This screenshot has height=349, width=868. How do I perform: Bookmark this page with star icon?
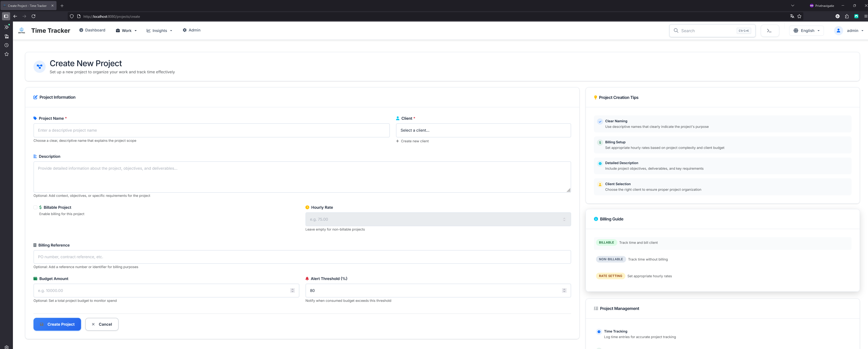coord(799,16)
